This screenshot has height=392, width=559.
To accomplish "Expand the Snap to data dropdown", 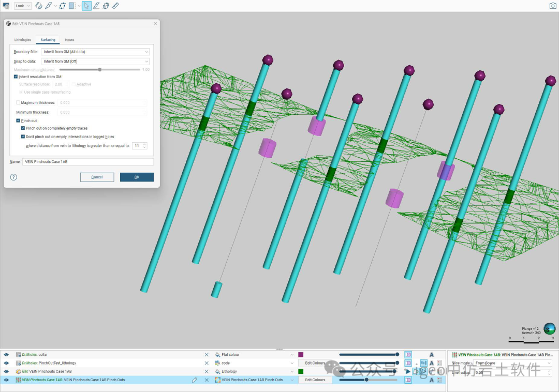I will coord(96,62).
